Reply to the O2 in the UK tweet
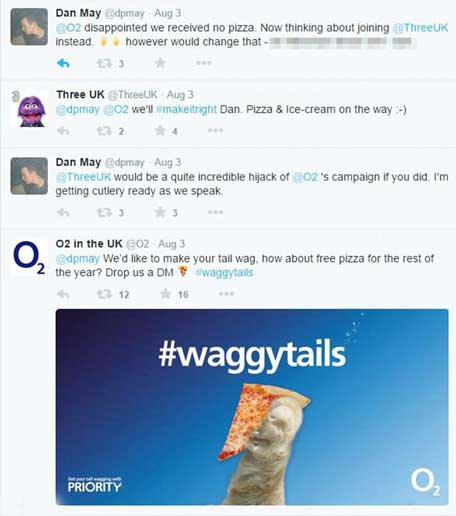The width and height of the screenshot is (456, 516). 63,294
